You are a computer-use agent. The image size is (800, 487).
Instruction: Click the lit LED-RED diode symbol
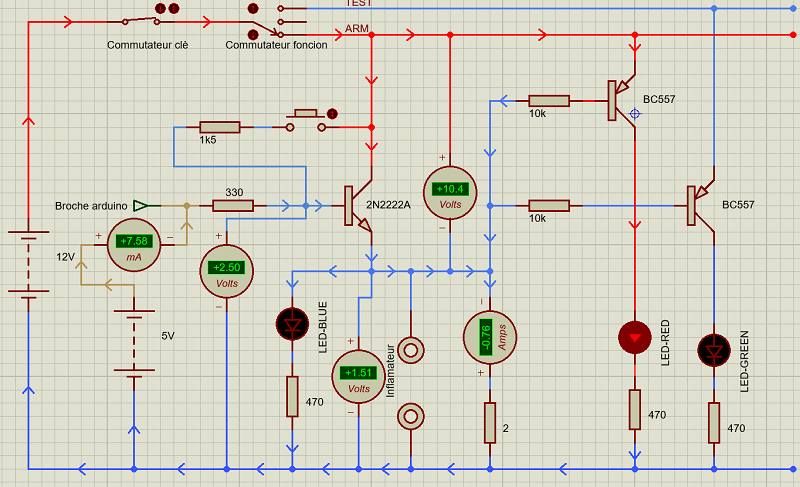(635, 337)
